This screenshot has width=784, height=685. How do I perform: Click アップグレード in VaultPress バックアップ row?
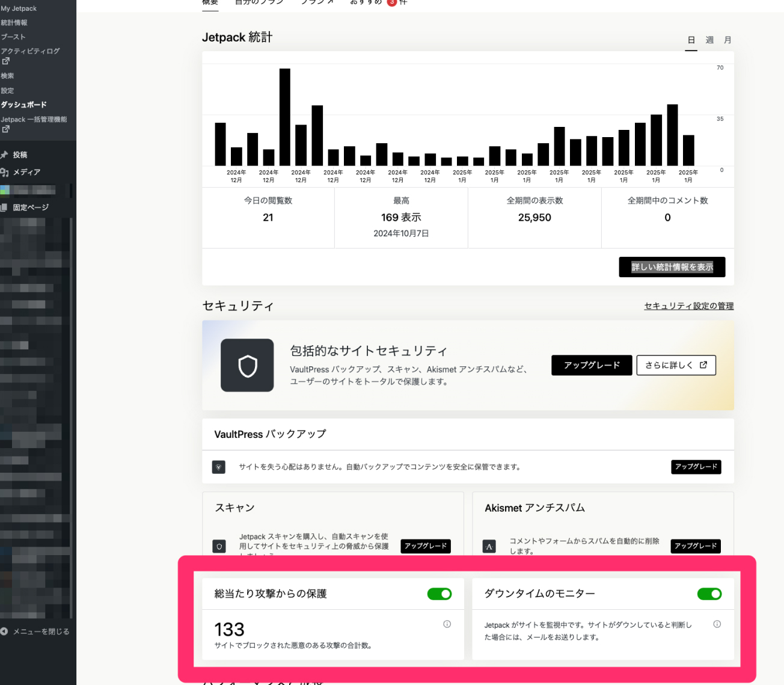696,467
